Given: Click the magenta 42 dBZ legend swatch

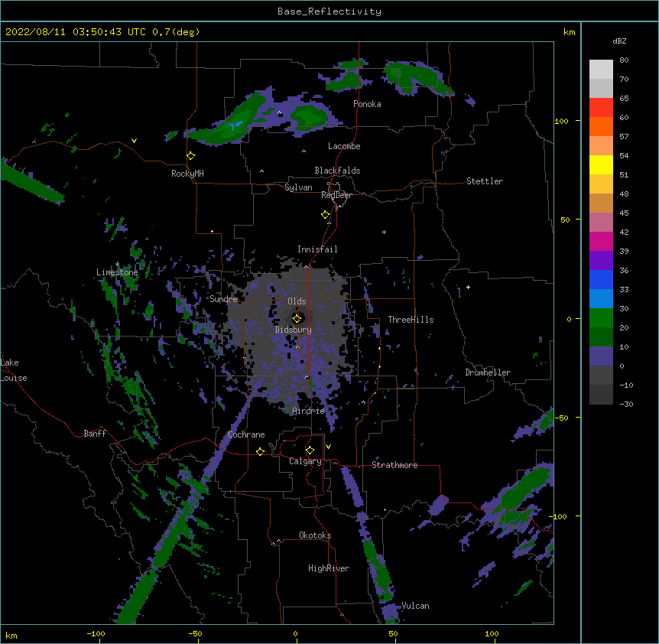Looking at the screenshot, I should click(601, 241).
